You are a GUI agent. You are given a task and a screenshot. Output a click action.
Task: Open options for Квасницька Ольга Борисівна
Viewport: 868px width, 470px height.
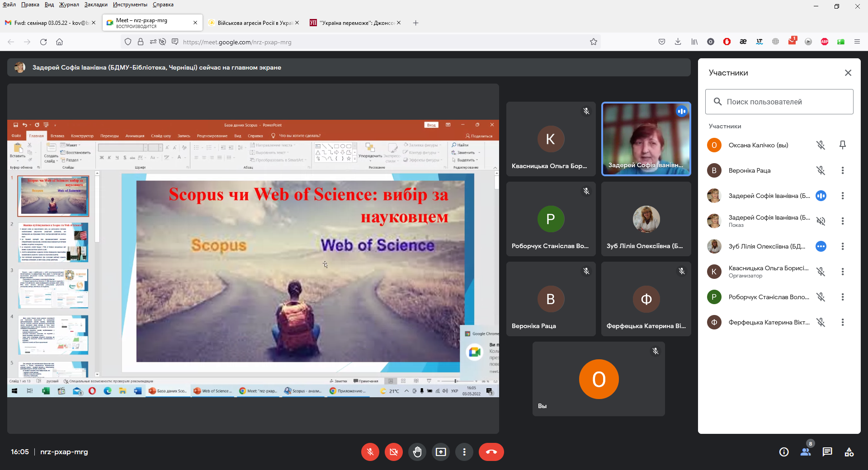(x=843, y=272)
